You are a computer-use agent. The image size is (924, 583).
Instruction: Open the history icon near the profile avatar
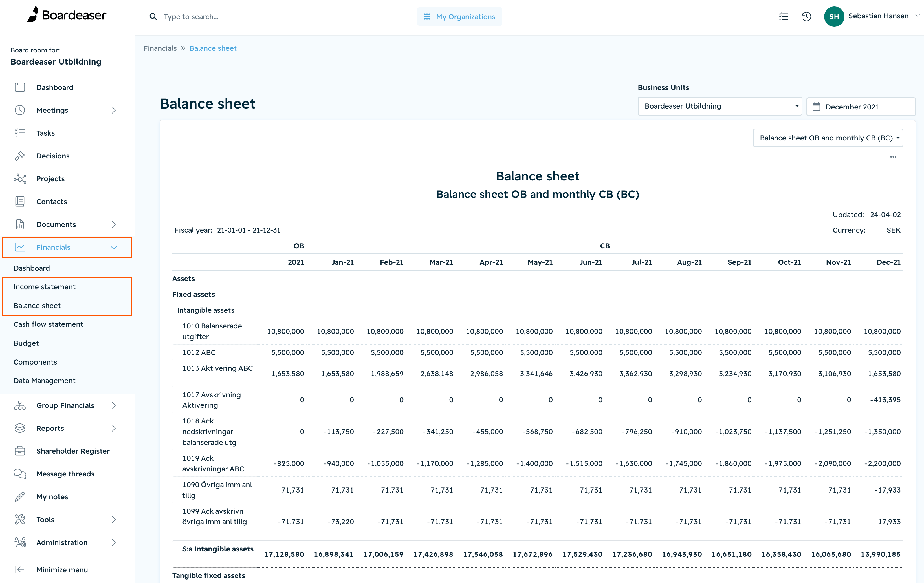pyautogui.click(x=806, y=17)
